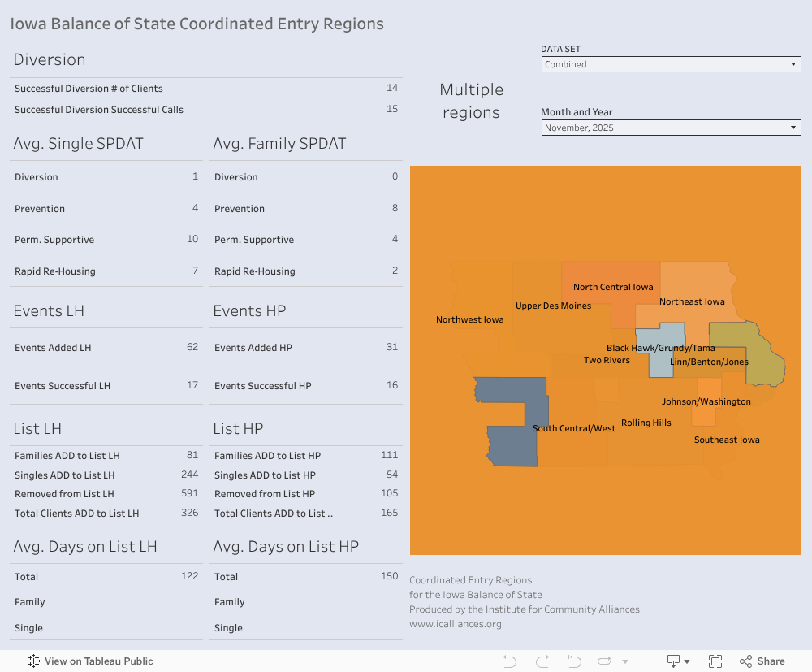Click the Events Added LH row
Screen dimensions: 812x672
point(106,348)
